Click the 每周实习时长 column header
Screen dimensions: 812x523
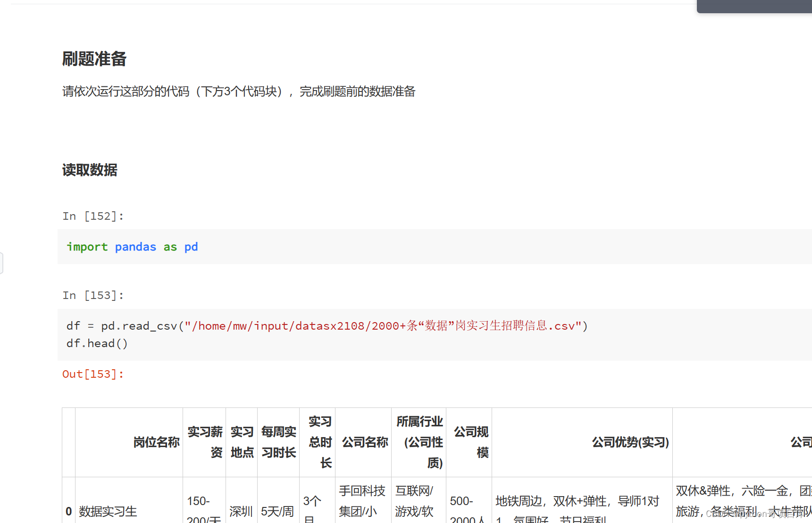278,442
